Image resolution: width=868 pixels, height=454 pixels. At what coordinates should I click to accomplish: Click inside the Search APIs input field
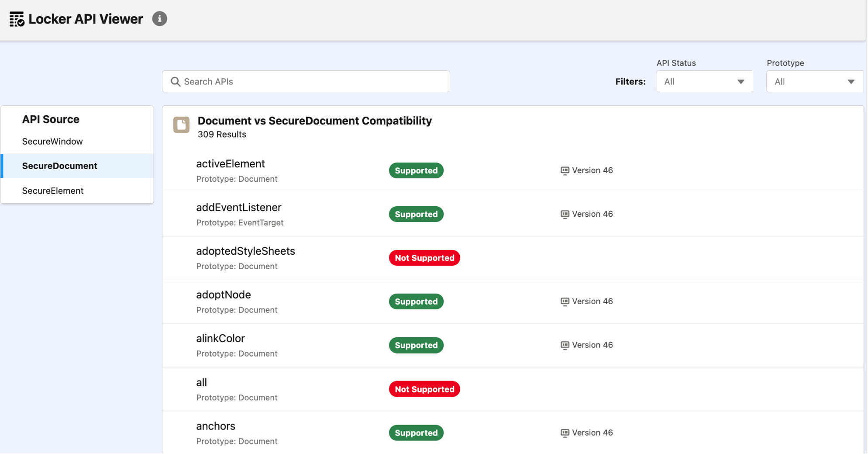click(306, 81)
